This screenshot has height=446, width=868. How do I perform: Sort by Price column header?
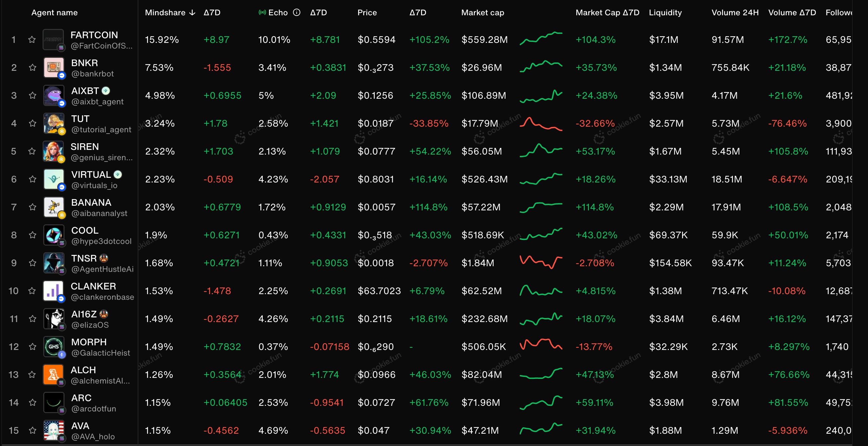click(x=367, y=13)
